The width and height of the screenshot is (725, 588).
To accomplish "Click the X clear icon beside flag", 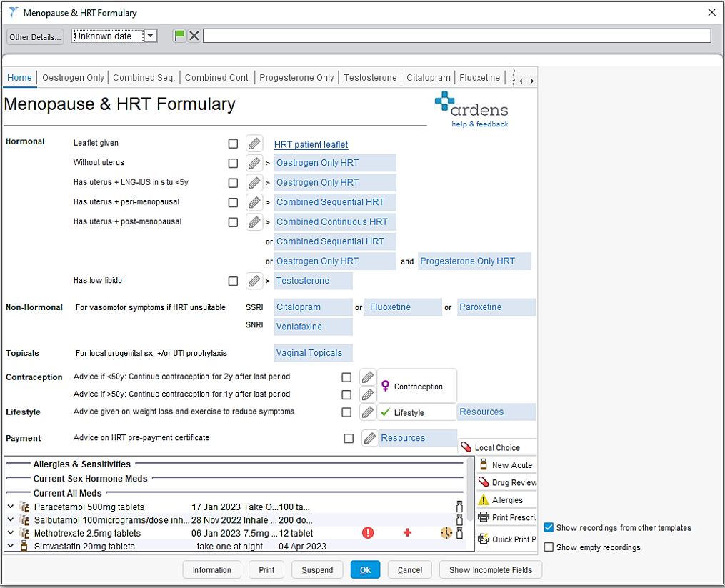I will point(194,36).
